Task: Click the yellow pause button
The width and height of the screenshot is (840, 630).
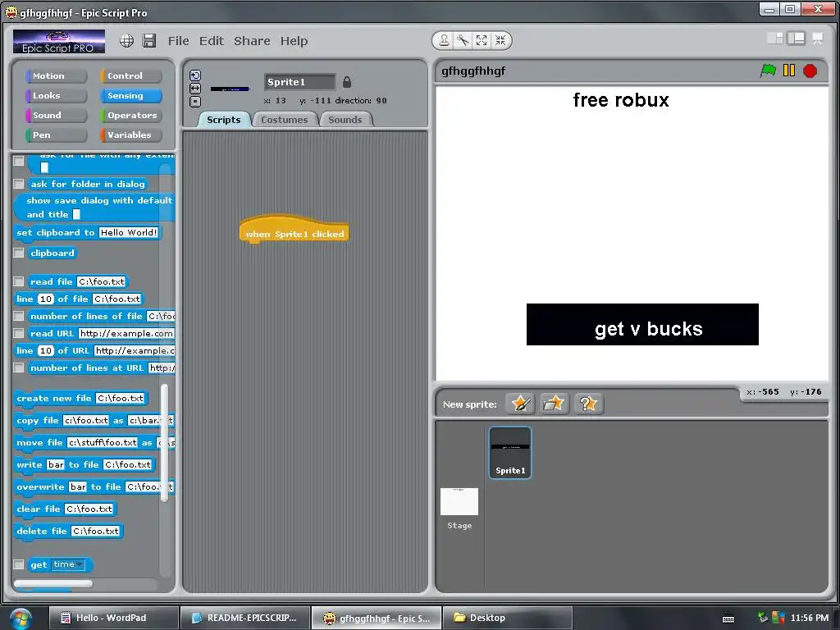Action: click(789, 71)
